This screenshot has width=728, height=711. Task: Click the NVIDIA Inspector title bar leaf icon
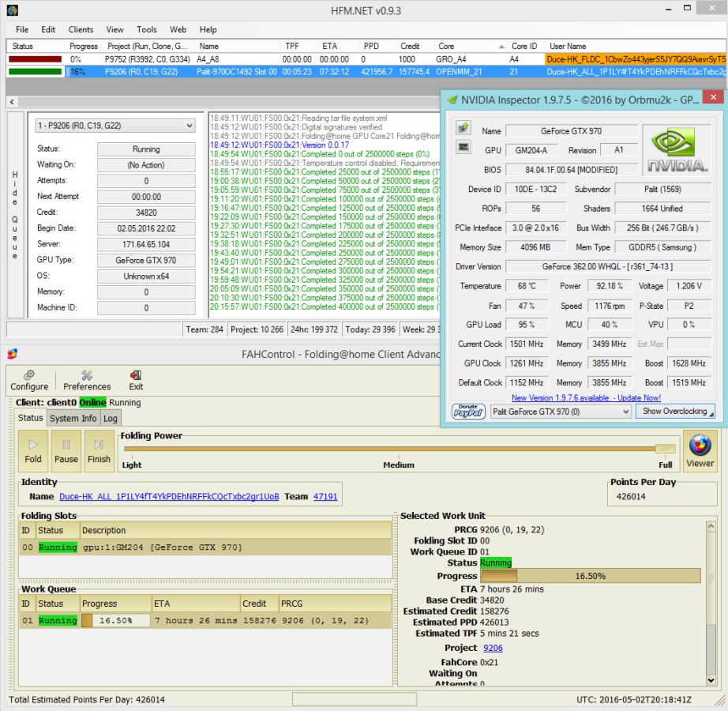coord(452,100)
